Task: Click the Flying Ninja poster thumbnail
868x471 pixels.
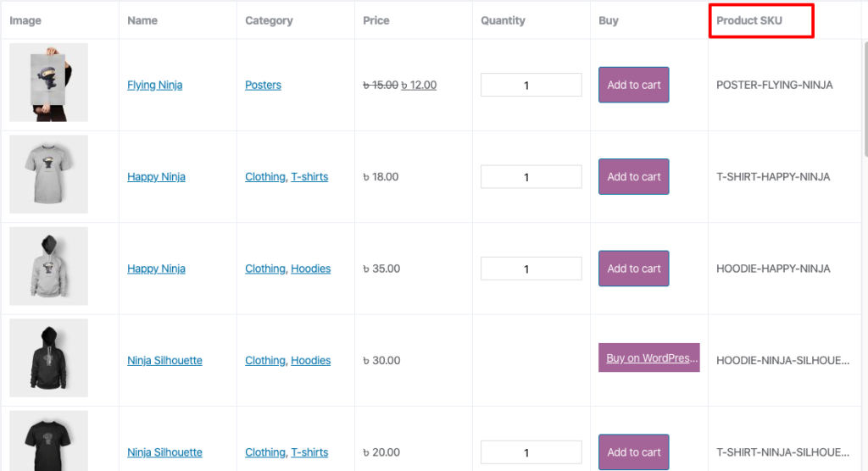Action: [48, 83]
